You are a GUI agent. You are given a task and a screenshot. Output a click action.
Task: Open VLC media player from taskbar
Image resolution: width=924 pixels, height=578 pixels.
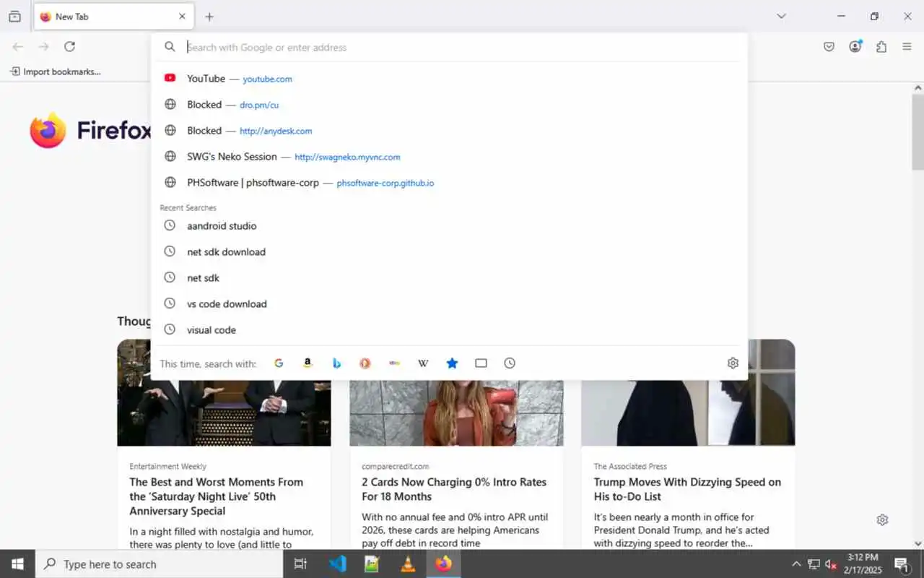(x=408, y=564)
